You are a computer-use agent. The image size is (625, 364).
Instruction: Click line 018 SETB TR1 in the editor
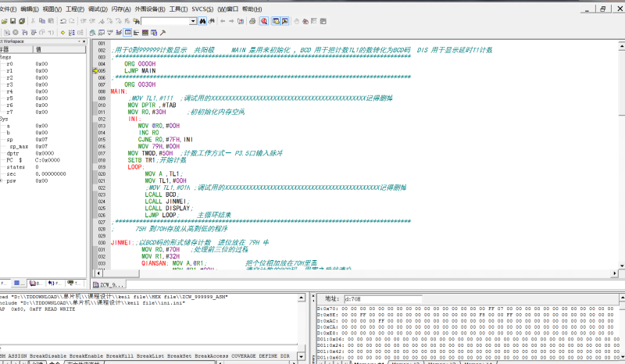coord(157,160)
